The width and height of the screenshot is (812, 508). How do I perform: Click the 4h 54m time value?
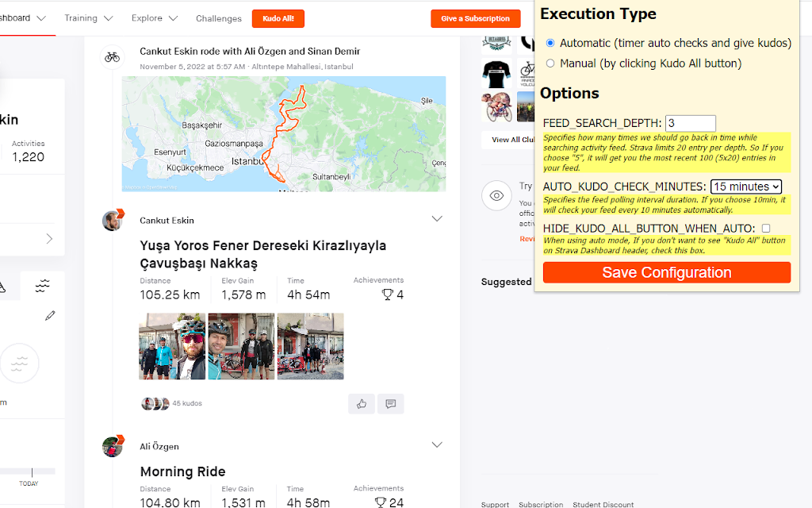click(x=308, y=295)
